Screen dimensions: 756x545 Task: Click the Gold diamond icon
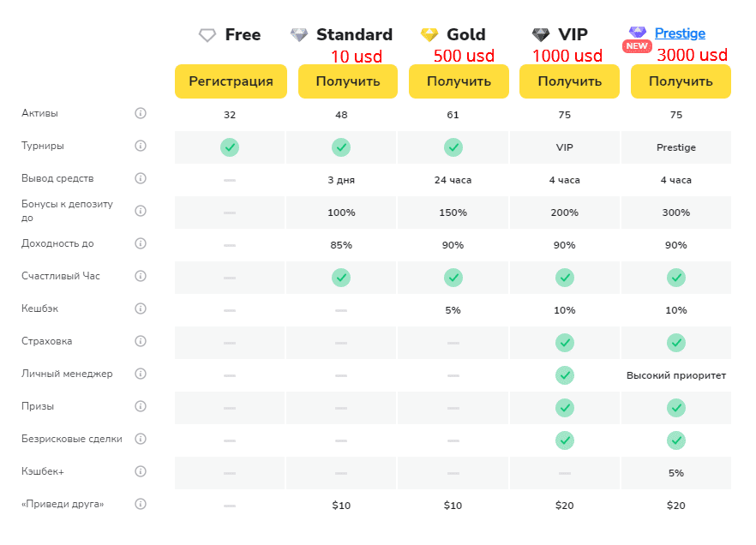click(x=429, y=34)
